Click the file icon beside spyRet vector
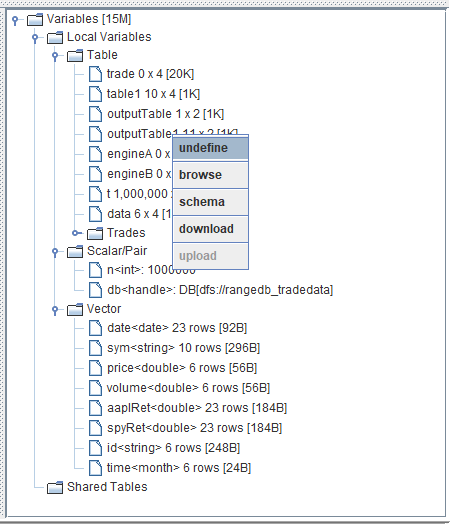Viewport: 450px width, 524px height. [x=95, y=428]
